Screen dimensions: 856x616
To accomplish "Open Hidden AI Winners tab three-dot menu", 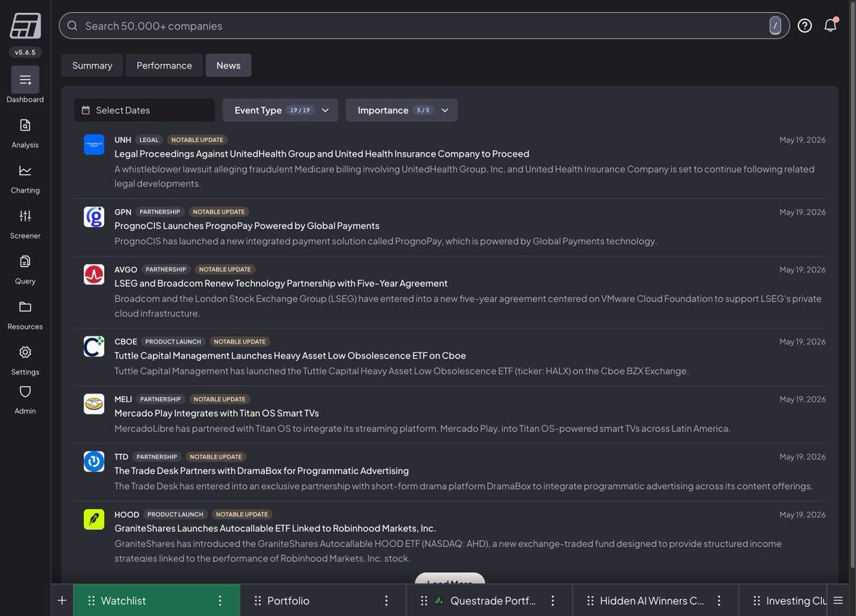I will [719, 600].
